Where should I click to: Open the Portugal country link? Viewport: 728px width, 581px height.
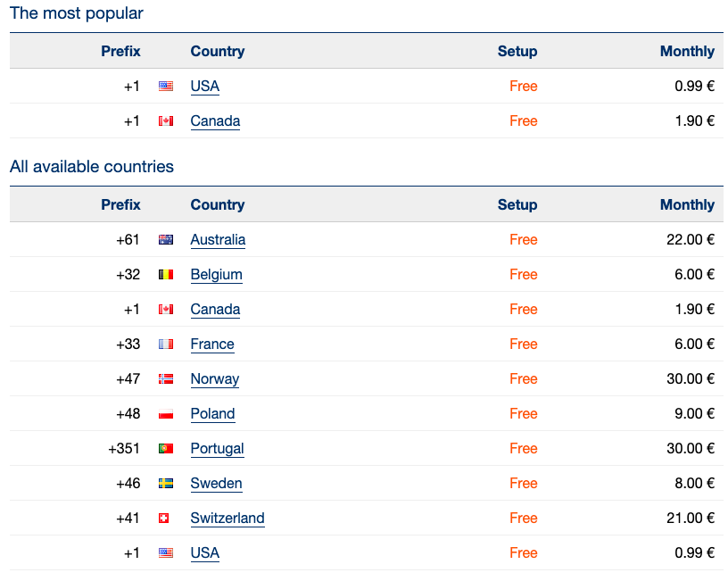coord(218,449)
